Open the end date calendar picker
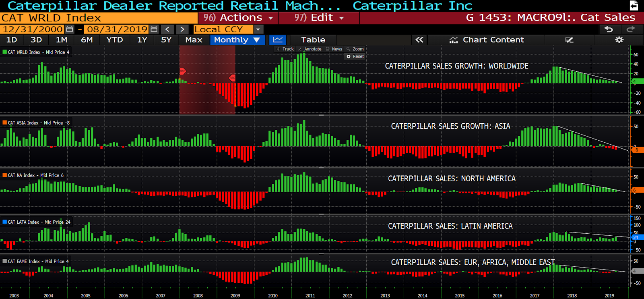Viewport: 644px width, 299px height. [x=154, y=29]
